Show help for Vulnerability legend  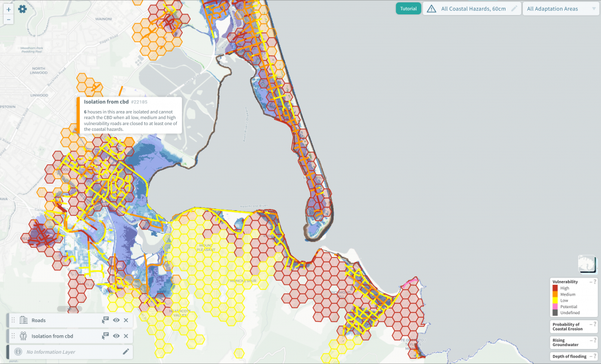tap(594, 282)
